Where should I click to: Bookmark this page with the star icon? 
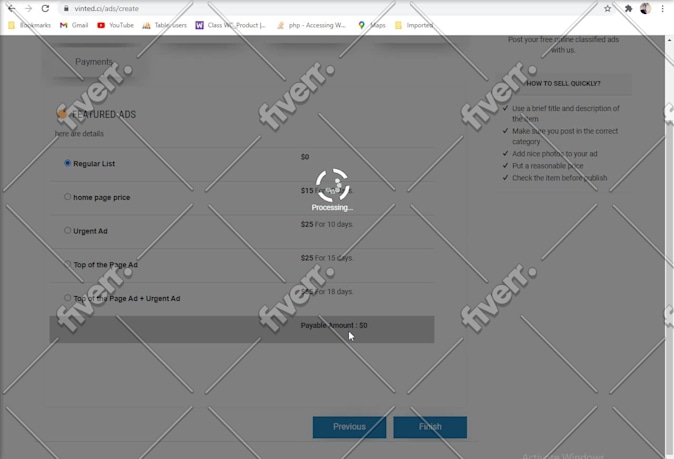pos(607,8)
